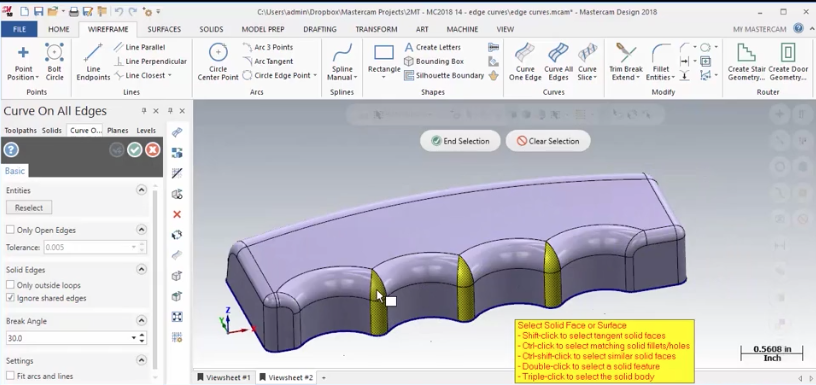
Task: Pick the Line Perpendicular command
Action: coord(150,61)
